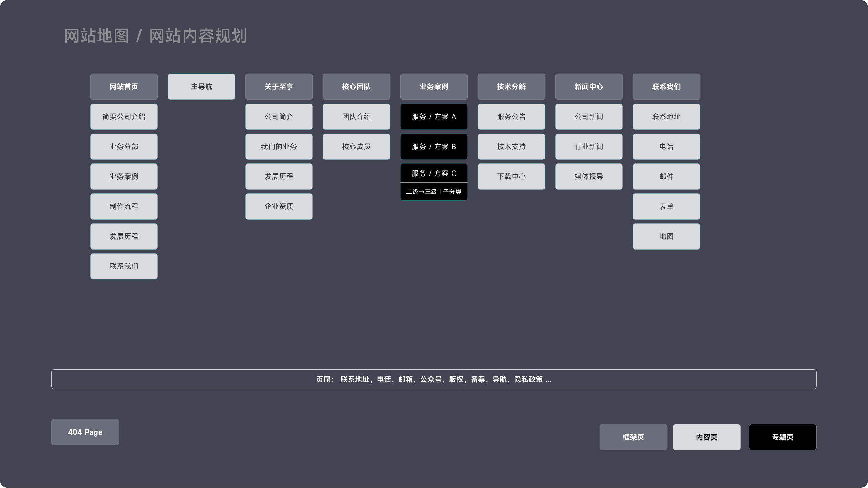
Task: Select the 框架页 legend box
Action: coord(633,437)
